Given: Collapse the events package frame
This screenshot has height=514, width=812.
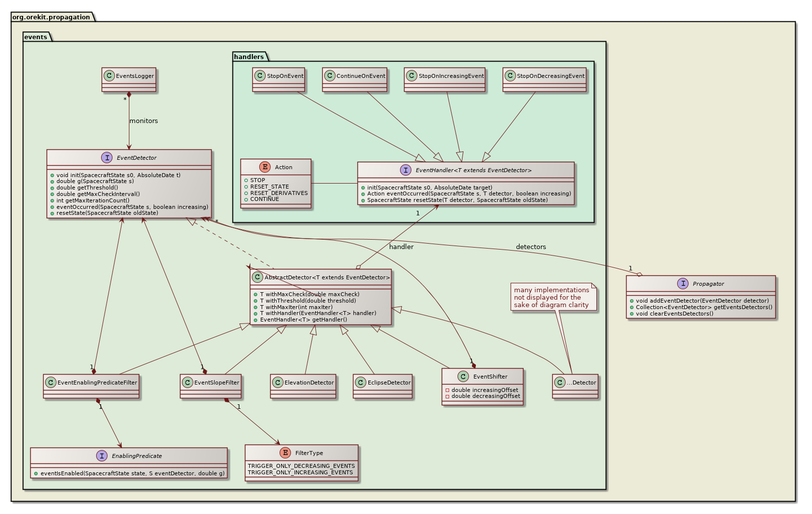Looking at the screenshot, I should tap(35, 37).
